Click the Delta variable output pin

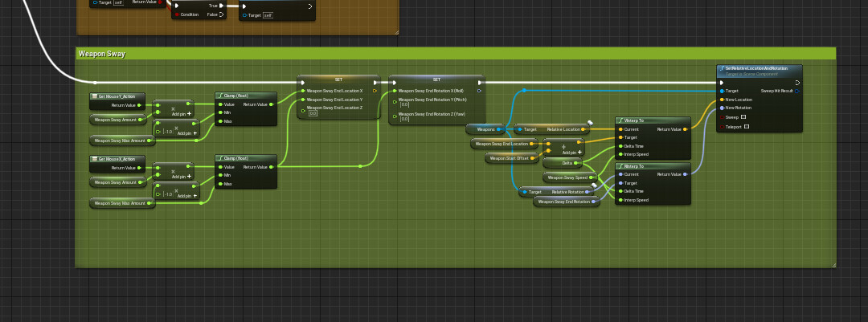[x=576, y=163]
